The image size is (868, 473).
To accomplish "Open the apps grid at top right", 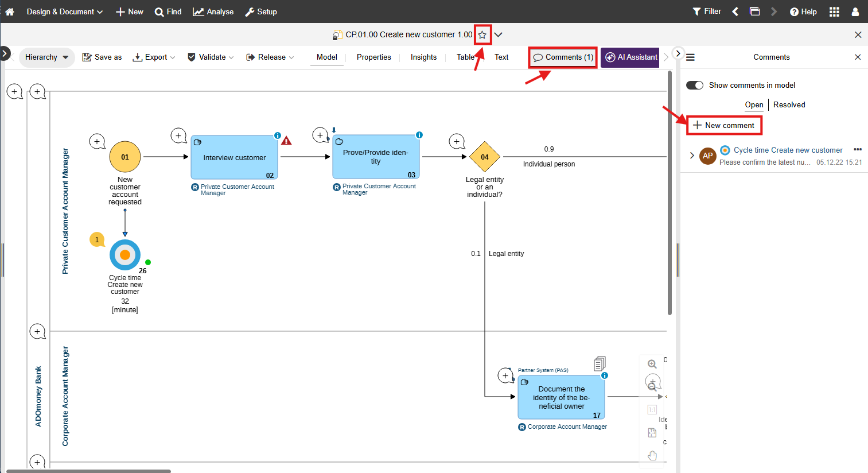I will click(834, 11).
